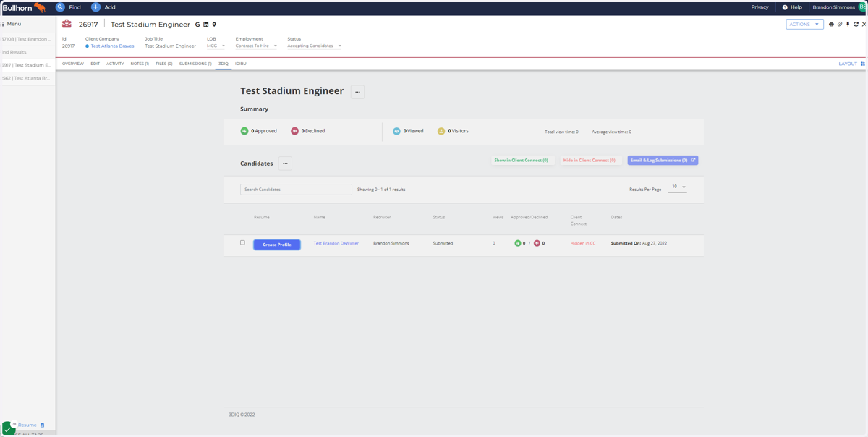The image size is (868, 437).
Task: Click the Resume link in sidebar
Action: [27, 425]
